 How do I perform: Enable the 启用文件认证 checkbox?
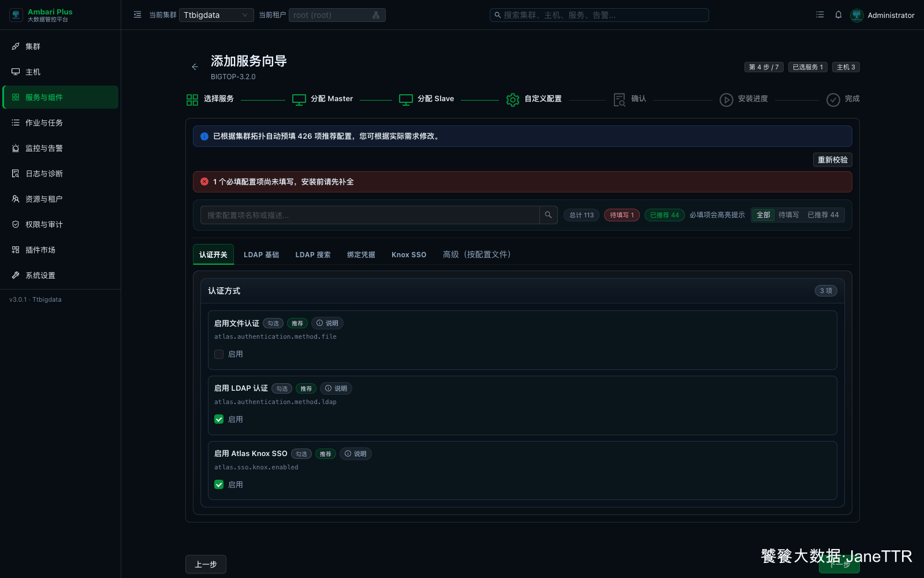tap(219, 354)
